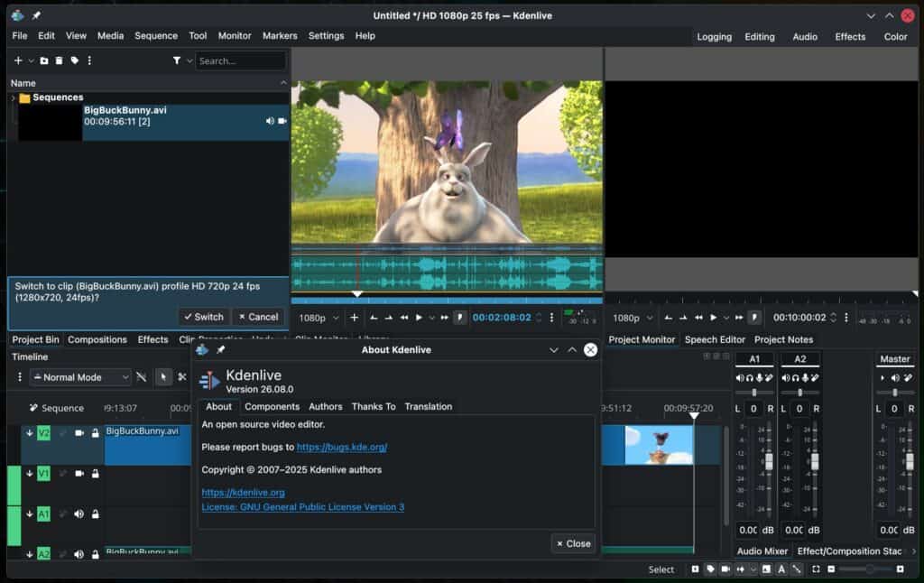This screenshot has width=924, height=583.
Task: Toggle lock on track V2
Action: (96, 433)
